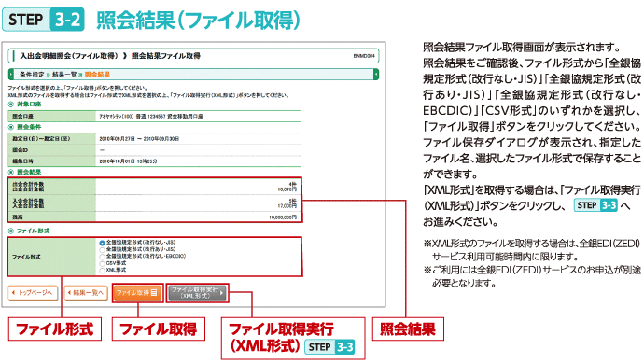
Task: Choose the XML形式 file format option
Action: 102,271
